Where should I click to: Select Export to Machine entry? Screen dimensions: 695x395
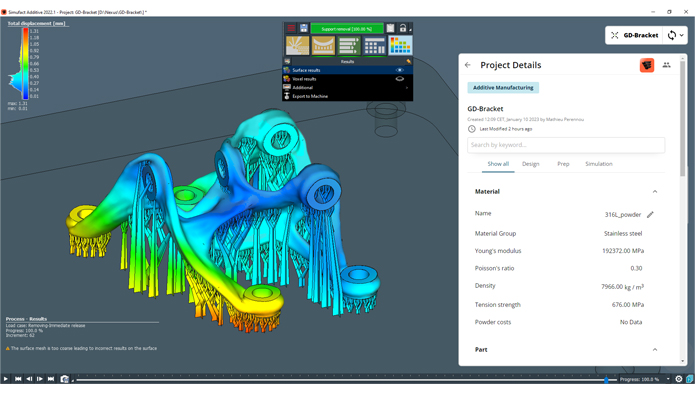pyautogui.click(x=310, y=96)
